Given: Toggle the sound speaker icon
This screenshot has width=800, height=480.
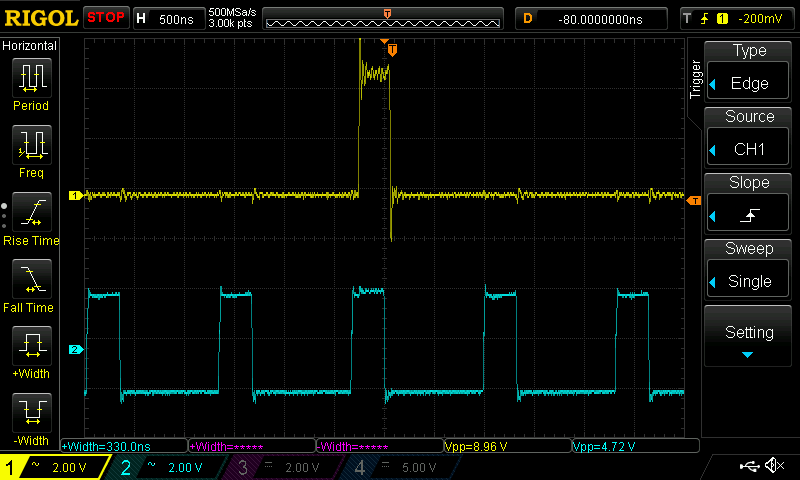Looking at the screenshot, I should [x=773, y=466].
